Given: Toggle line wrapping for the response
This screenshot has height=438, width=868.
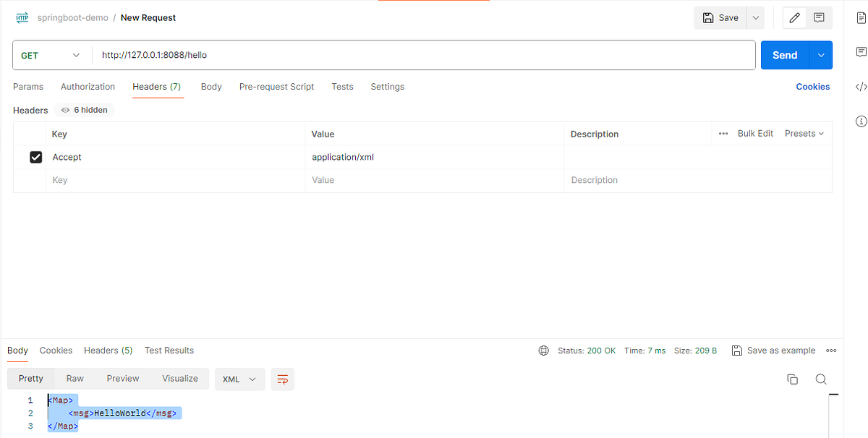Looking at the screenshot, I should 282,379.
